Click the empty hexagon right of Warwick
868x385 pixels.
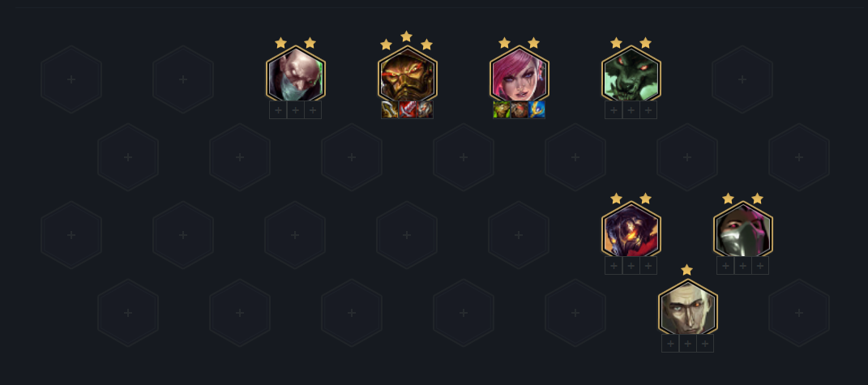(742, 79)
